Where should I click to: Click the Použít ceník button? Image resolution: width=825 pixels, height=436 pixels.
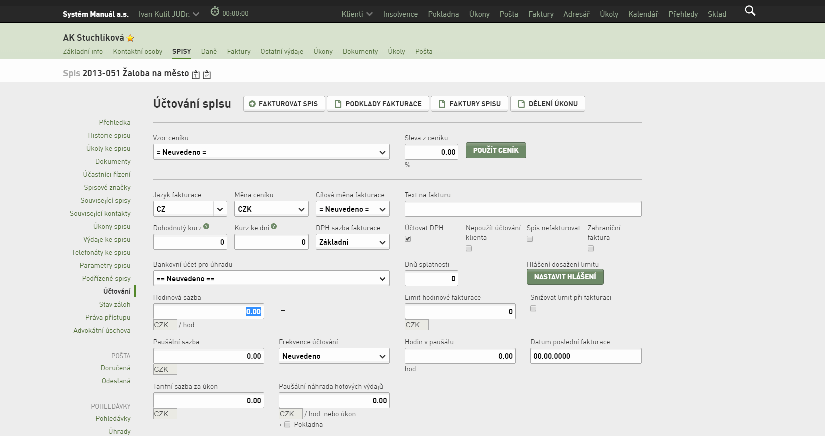point(496,150)
